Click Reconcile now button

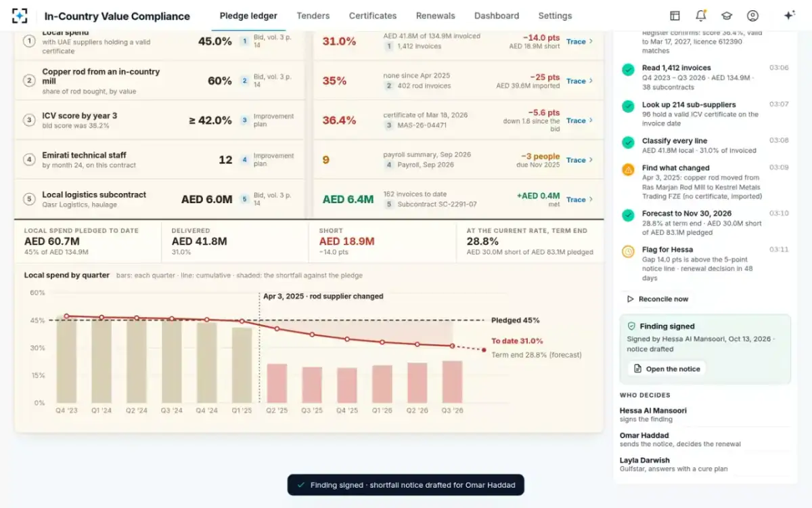658,299
